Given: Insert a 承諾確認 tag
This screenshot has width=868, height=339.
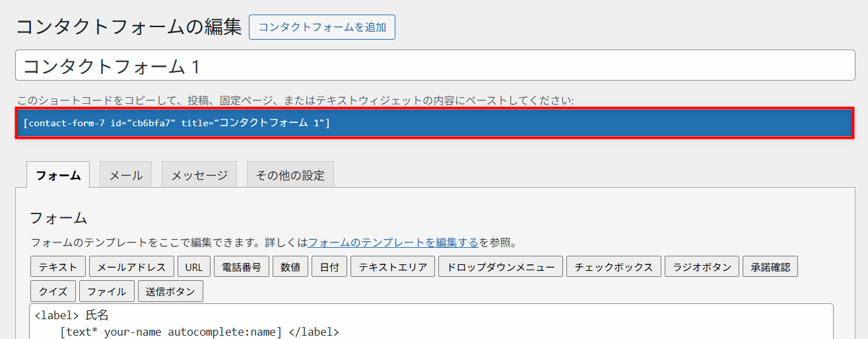Looking at the screenshot, I should pyautogui.click(x=770, y=267).
